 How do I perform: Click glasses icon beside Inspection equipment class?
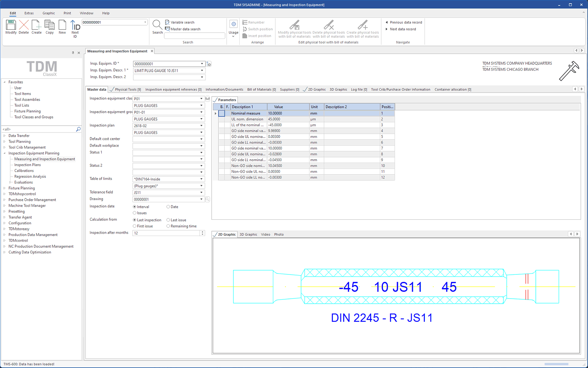(x=208, y=98)
